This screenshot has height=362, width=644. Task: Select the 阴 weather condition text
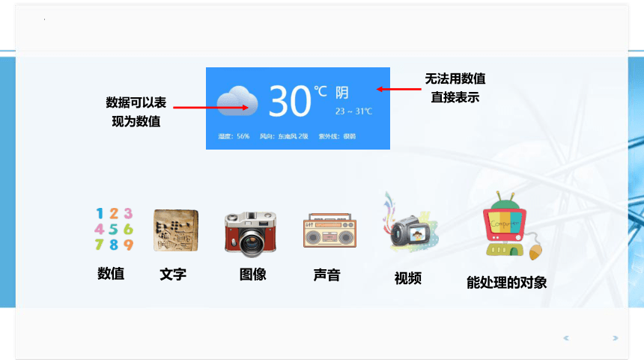341,93
